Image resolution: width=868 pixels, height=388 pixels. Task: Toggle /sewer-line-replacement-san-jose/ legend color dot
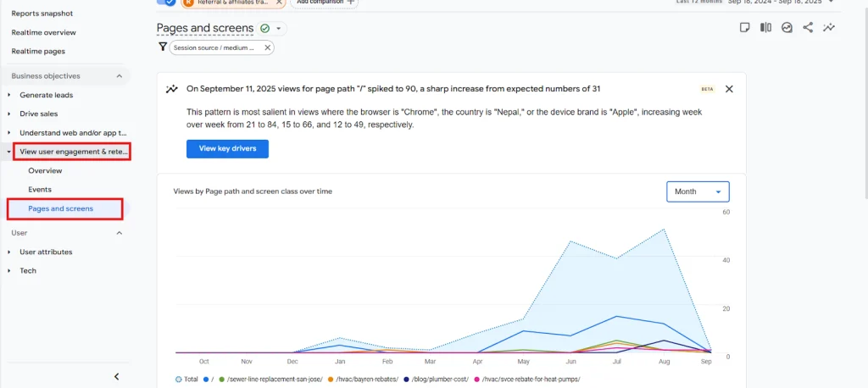(222, 379)
